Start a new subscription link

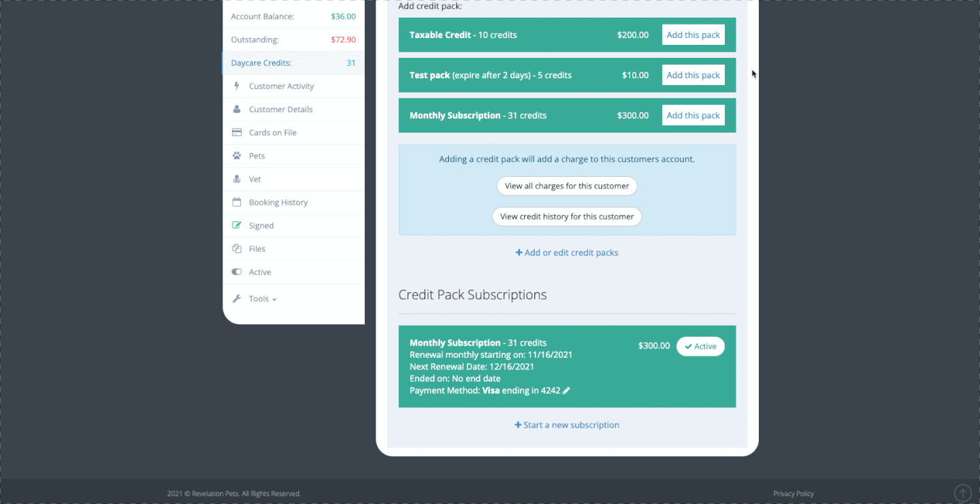tap(567, 425)
